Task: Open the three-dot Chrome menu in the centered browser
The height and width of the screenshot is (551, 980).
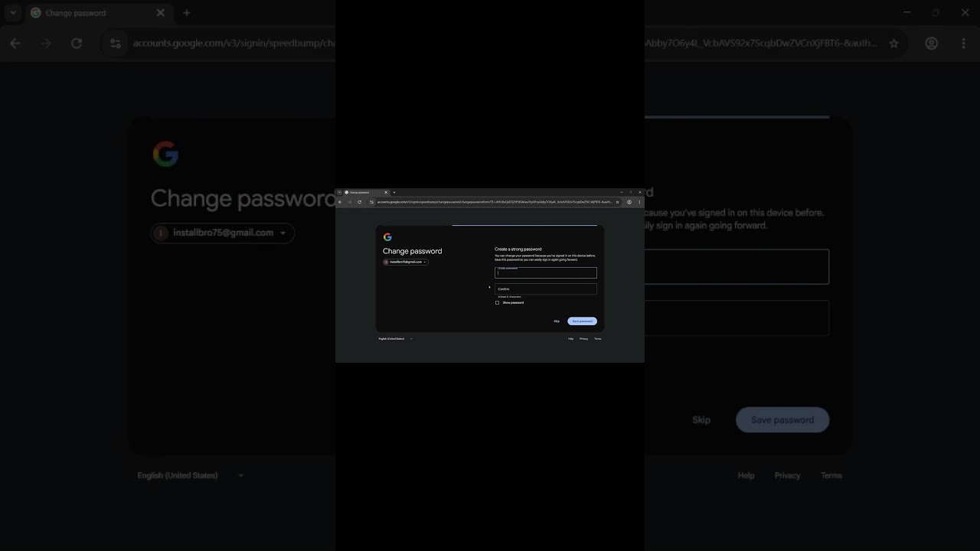Action: [x=639, y=202]
